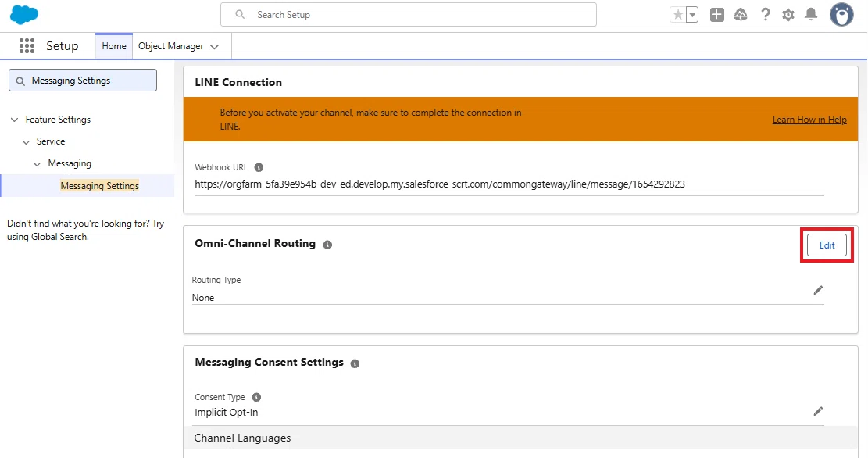Switch to the Home tab
The width and height of the screenshot is (868, 458).
(x=114, y=46)
